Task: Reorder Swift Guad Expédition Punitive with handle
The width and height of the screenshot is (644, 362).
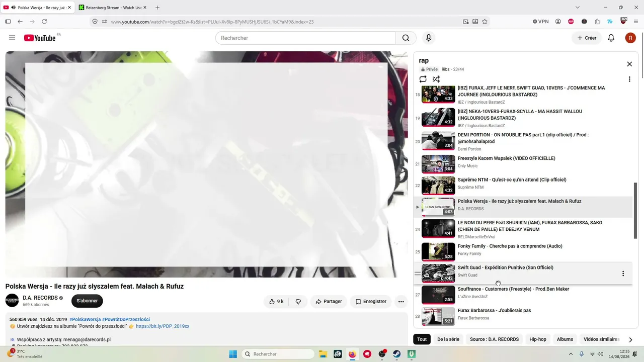Action: point(418,274)
